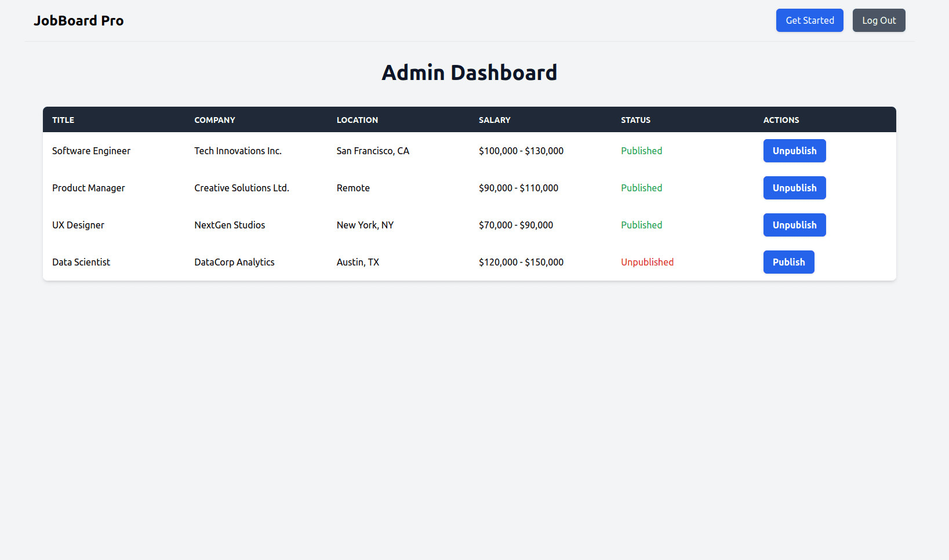Sort by the COMPANY column header

click(x=214, y=120)
